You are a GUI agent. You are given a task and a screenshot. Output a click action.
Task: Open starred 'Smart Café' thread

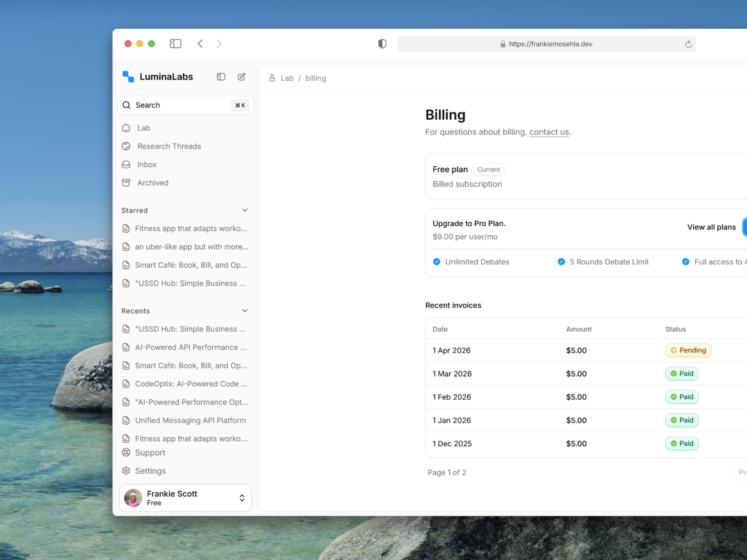pyautogui.click(x=185, y=265)
